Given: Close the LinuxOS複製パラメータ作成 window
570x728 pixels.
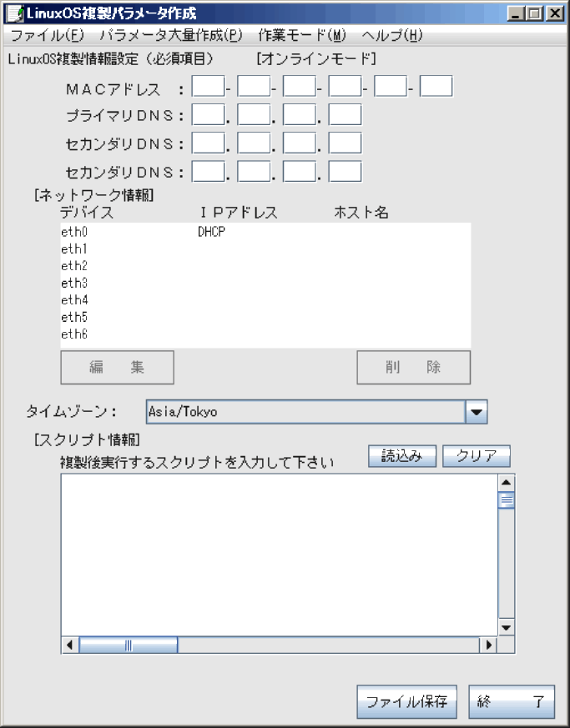Looking at the screenshot, I should 555,13.
